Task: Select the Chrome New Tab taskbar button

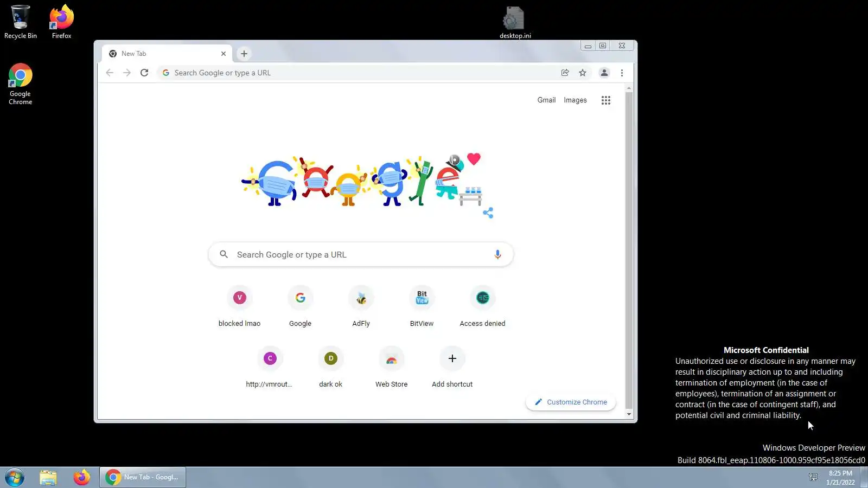Action: (143, 477)
